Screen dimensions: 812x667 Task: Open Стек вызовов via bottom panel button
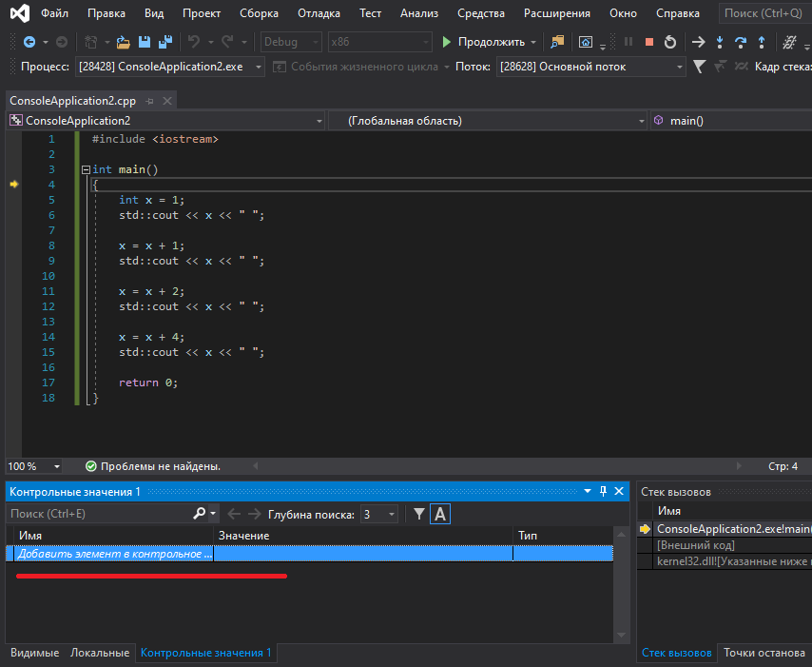click(x=677, y=653)
